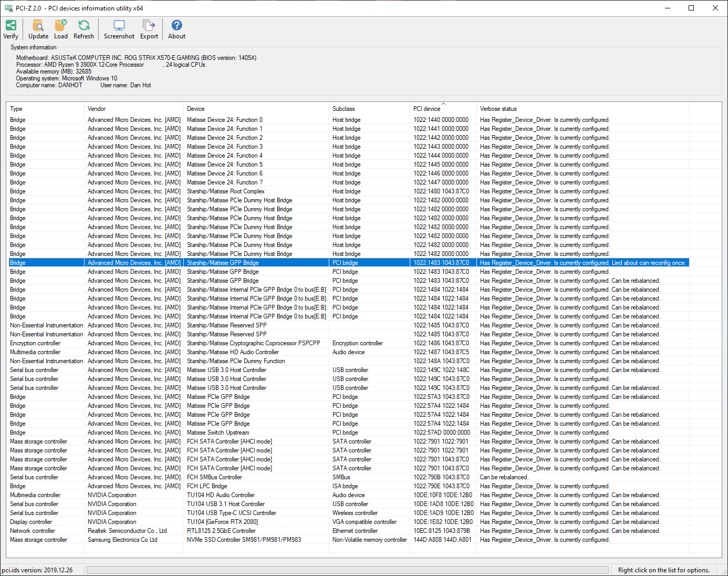
Task: Select Starship/Matisse PCIe Dummy Function row
Action: pyautogui.click(x=349, y=361)
